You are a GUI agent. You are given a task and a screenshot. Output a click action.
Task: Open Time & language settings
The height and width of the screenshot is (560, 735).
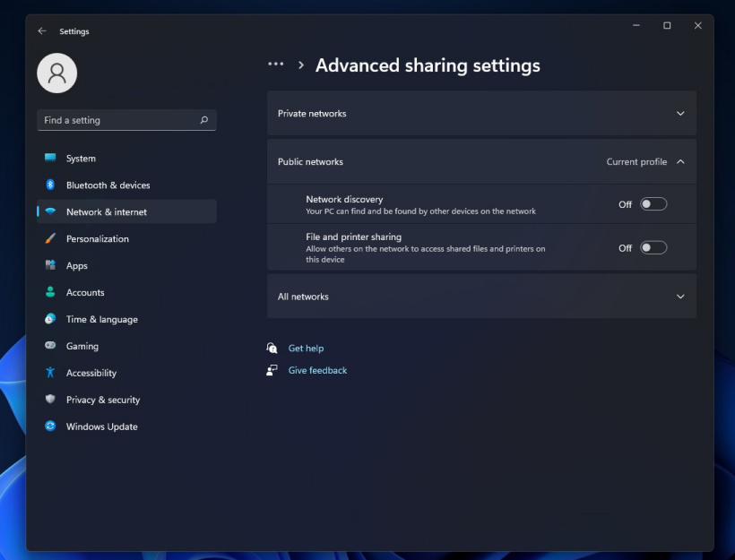click(x=101, y=320)
